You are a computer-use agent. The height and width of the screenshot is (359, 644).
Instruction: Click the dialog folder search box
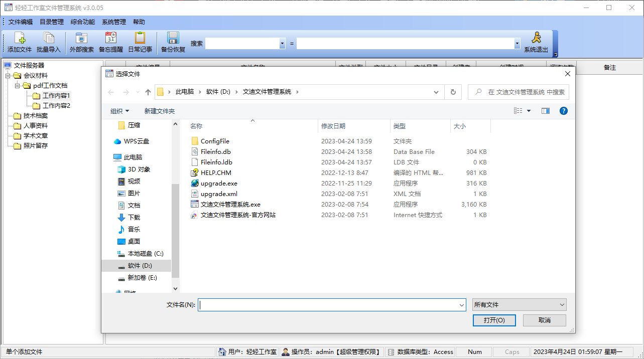point(519,92)
